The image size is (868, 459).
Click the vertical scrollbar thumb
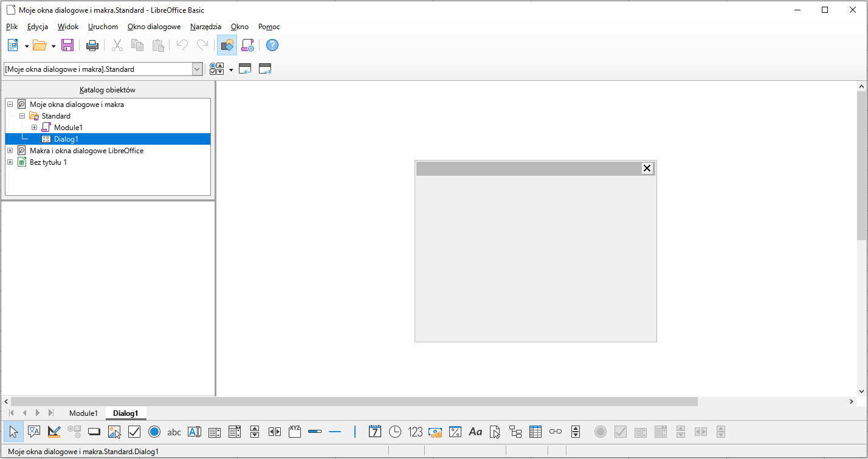point(862,165)
